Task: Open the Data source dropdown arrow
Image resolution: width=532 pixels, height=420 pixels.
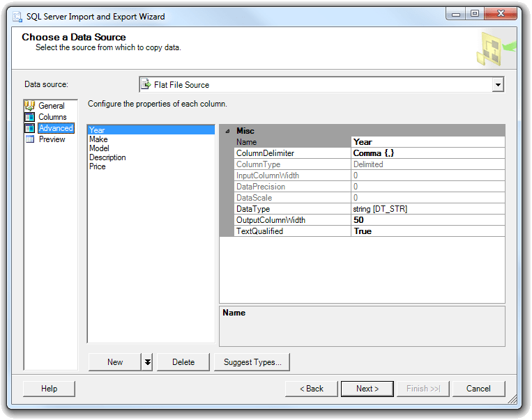Action: coord(498,85)
